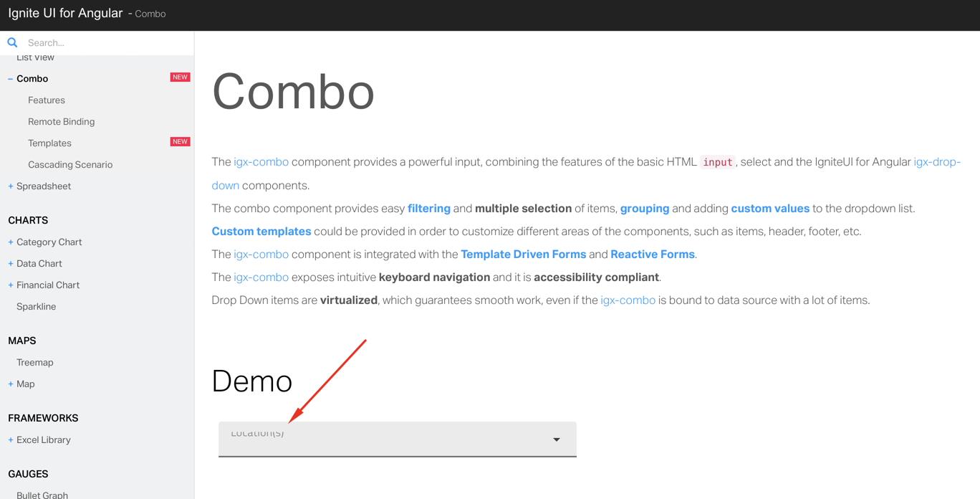
Task: Open the Remote Binding page
Action: [61, 121]
